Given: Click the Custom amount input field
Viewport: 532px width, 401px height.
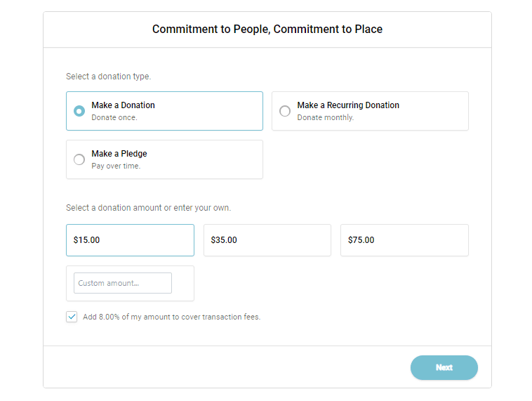Looking at the screenshot, I should pyautogui.click(x=123, y=283).
